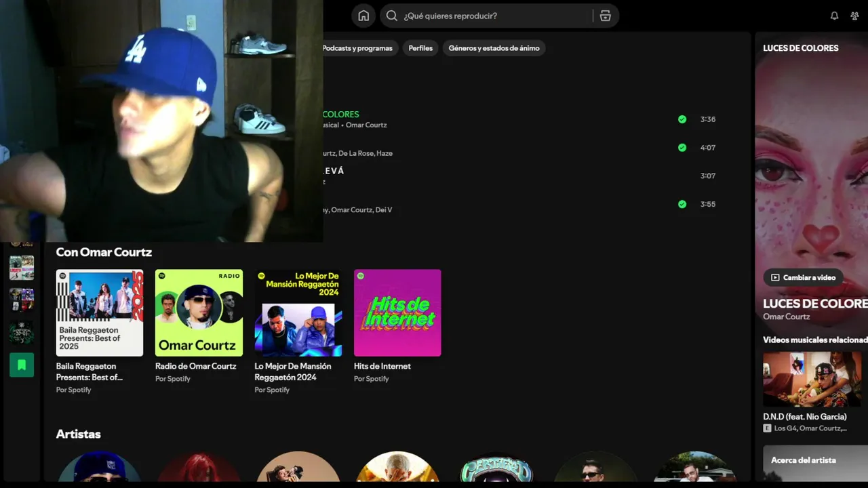The height and width of the screenshot is (488, 868).
Task: Click Omar Courtz under now playing title
Action: tap(787, 317)
